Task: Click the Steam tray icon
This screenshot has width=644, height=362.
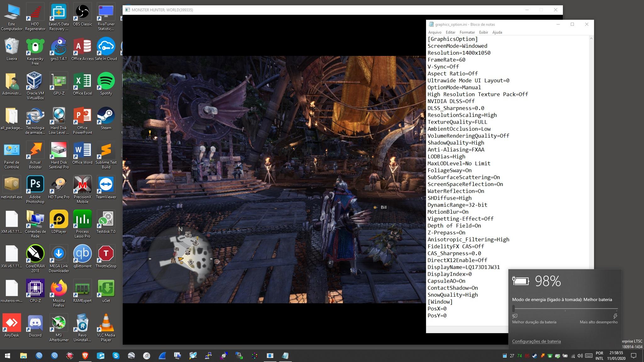Action: [x=535, y=356]
